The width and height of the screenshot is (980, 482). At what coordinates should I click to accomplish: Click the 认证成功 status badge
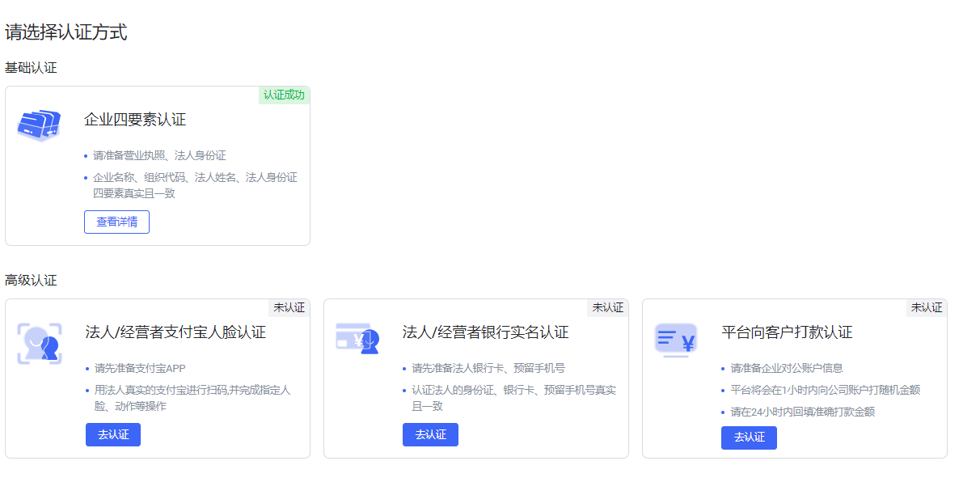pyautogui.click(x=284, y=95)
